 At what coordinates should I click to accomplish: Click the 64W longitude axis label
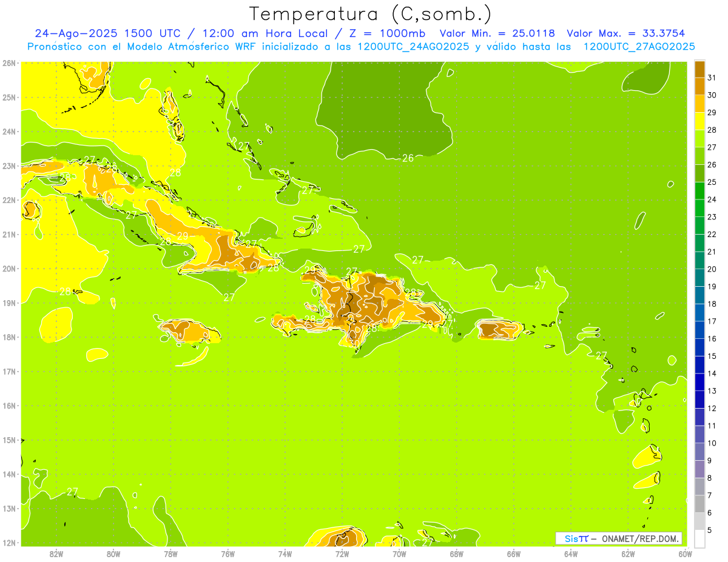(571, 554)
